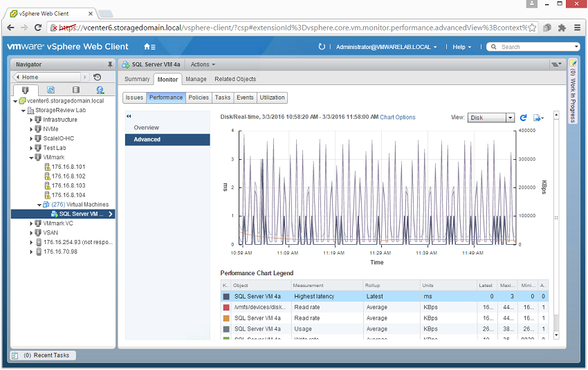This screenshot has width=588, height=370.
Task: Click the Highest latency legend color swatch
Action: 226,297
